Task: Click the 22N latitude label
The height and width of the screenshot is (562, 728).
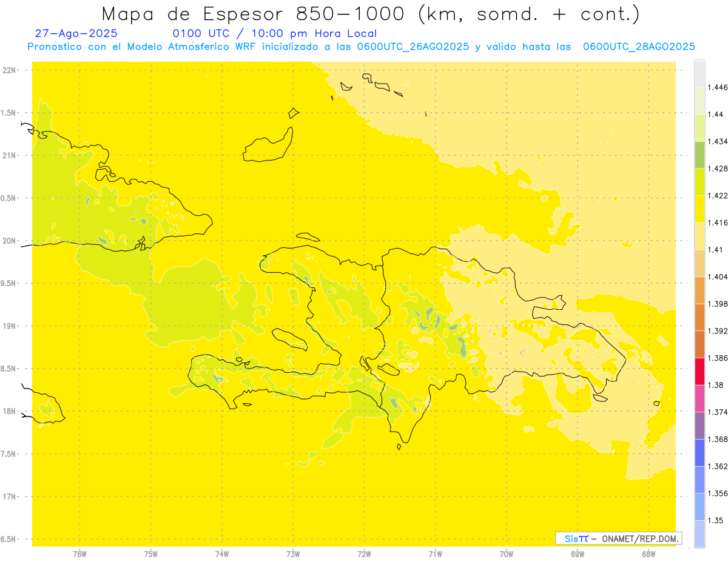Action: (9, 70)
